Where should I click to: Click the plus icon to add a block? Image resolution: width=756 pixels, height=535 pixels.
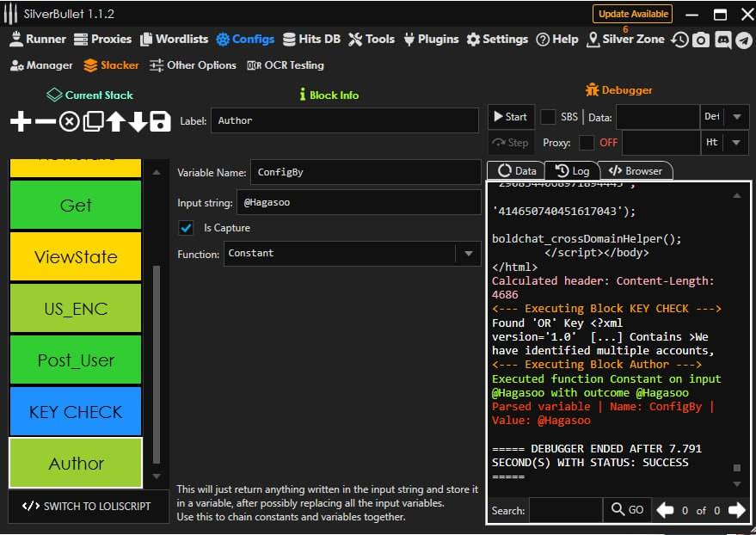pos(21,121)
